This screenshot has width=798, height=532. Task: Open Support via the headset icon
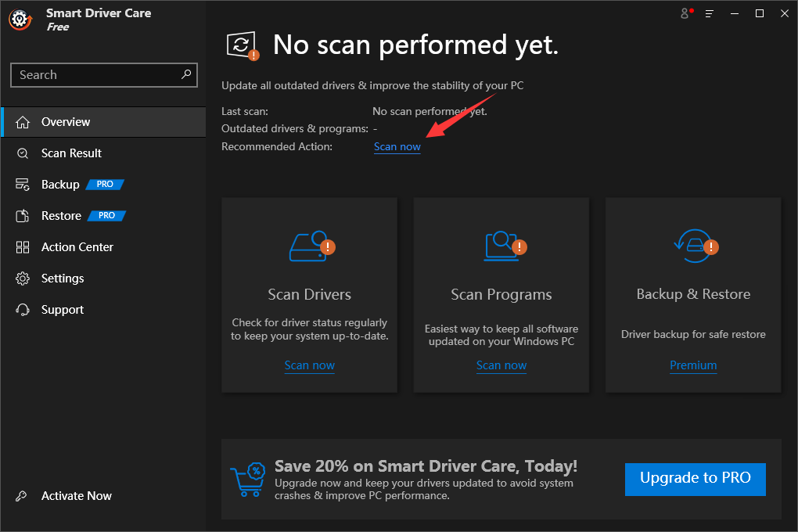22,309
